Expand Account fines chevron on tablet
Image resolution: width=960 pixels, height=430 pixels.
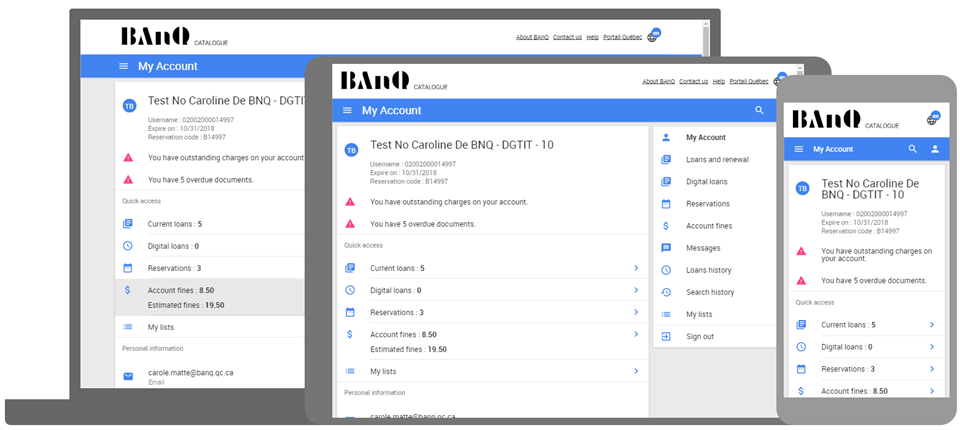pos(636,334)
